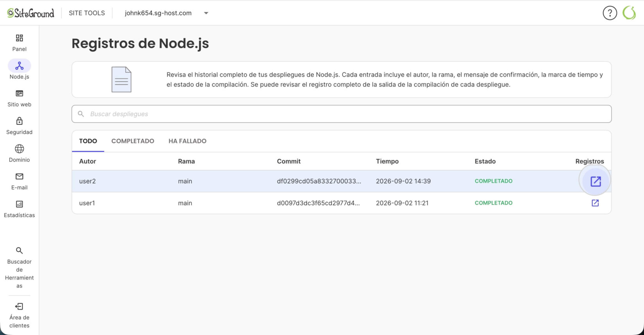644x335 pixels.
Task: Click the search magnifier in deployments field
Action: tap(81, 114)
